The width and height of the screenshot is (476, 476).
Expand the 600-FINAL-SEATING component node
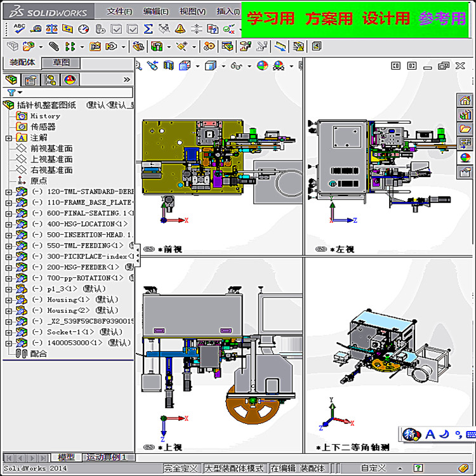(8, 214)
